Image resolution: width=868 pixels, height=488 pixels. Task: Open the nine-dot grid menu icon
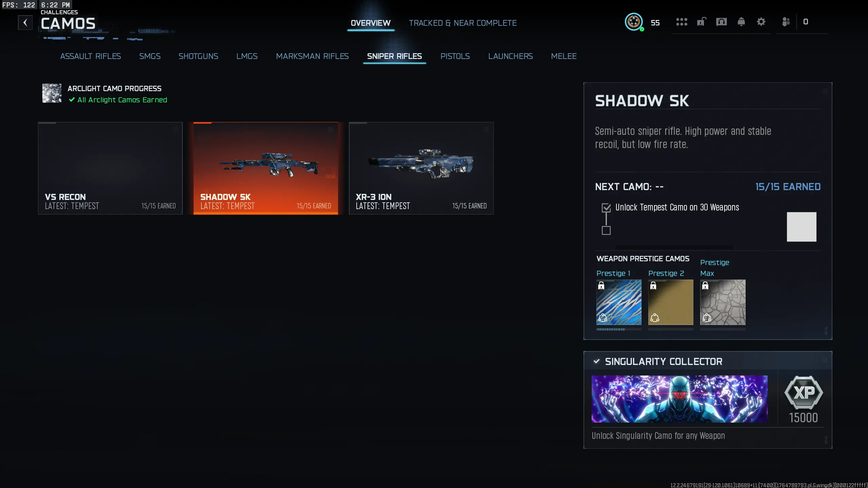[x=682, y=22]
